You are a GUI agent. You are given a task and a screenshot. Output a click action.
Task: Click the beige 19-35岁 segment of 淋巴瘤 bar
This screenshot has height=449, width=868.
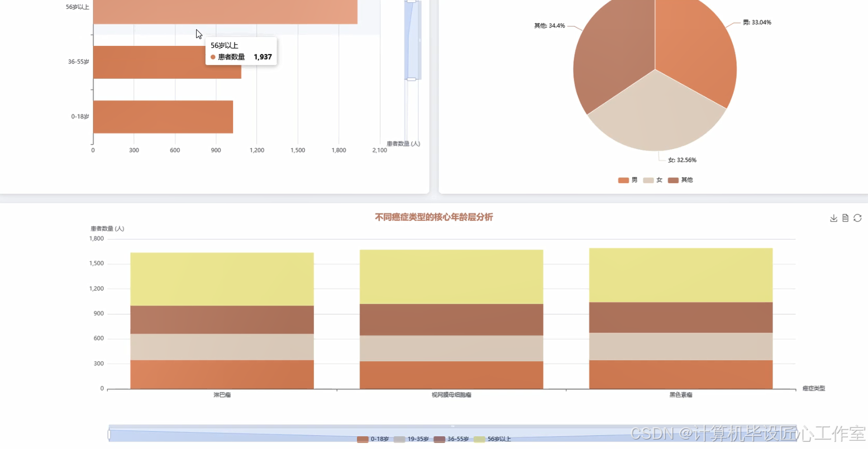tap(222, 347)
